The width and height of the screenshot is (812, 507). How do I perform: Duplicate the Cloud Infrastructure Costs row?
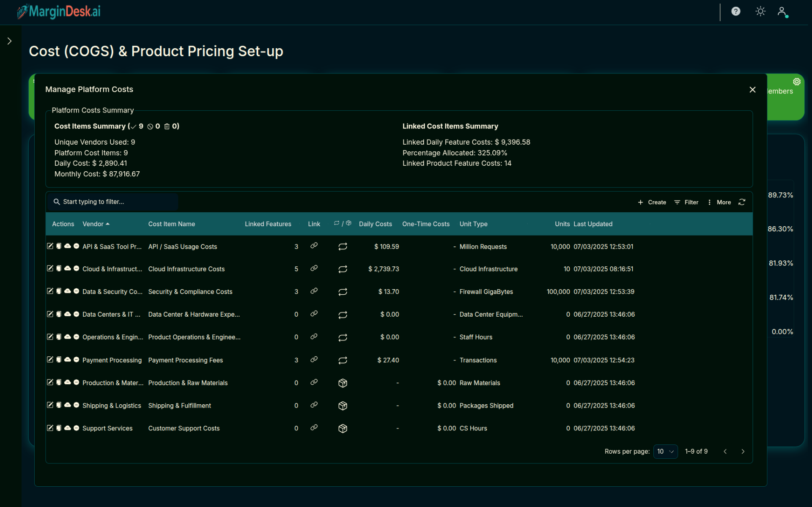[x=59, y=269]
